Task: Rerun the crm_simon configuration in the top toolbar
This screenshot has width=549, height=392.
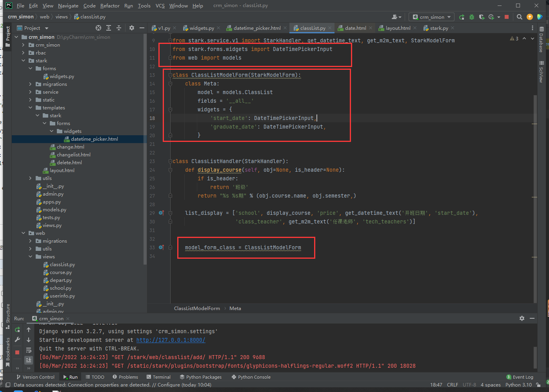Action: tap(462, 17)
